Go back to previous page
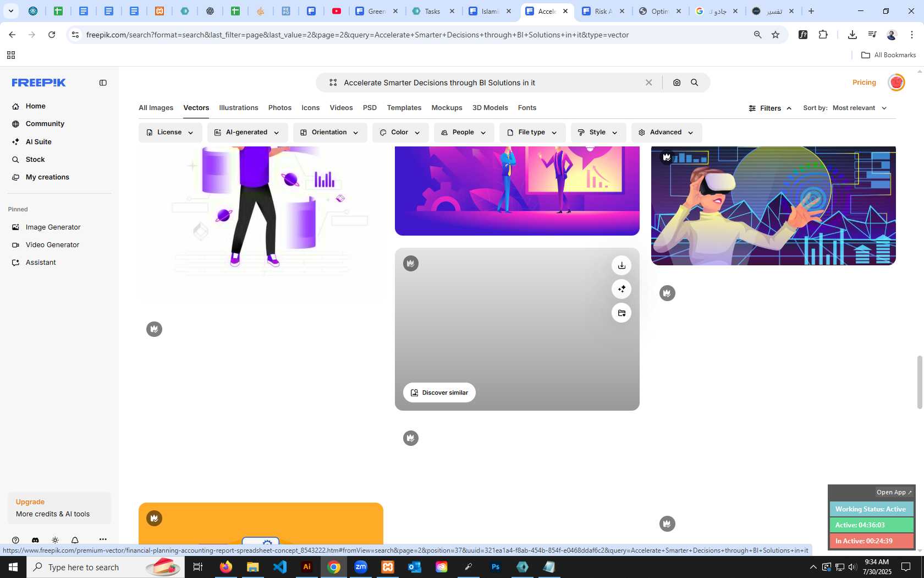The image size is (924, 578). (x=12, y=35)
